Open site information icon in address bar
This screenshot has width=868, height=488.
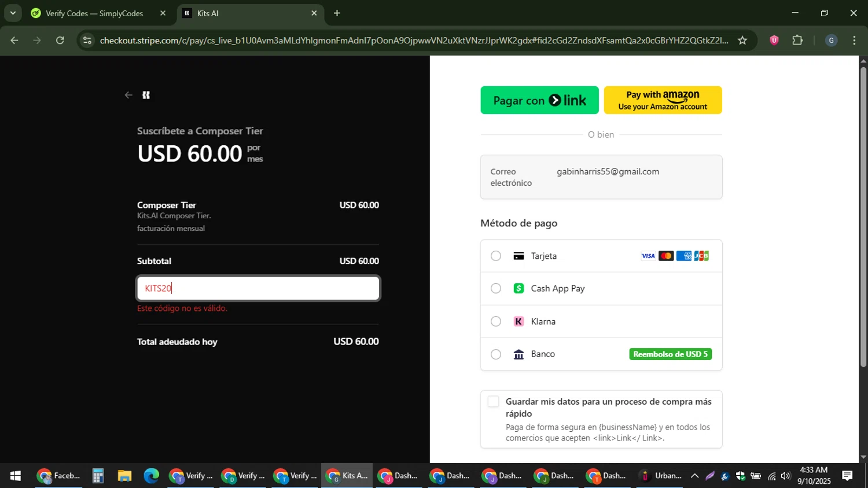[x=87, y=40]
